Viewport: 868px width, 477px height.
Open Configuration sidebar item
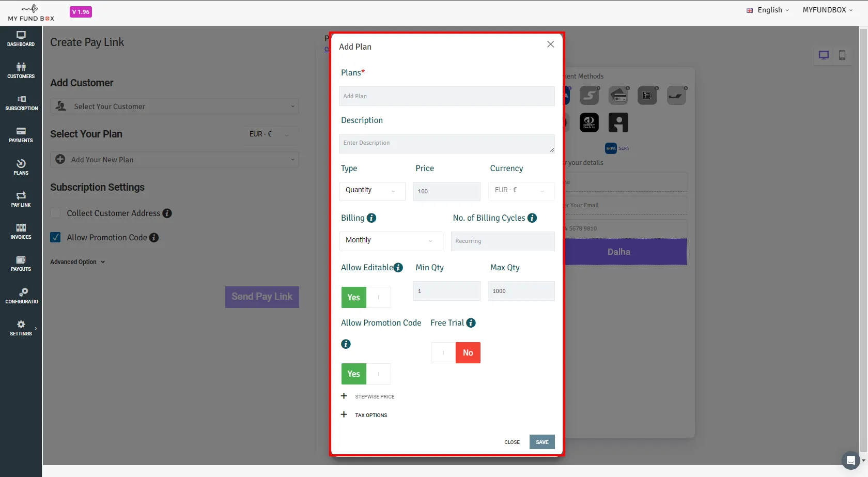tap(21, 296)
